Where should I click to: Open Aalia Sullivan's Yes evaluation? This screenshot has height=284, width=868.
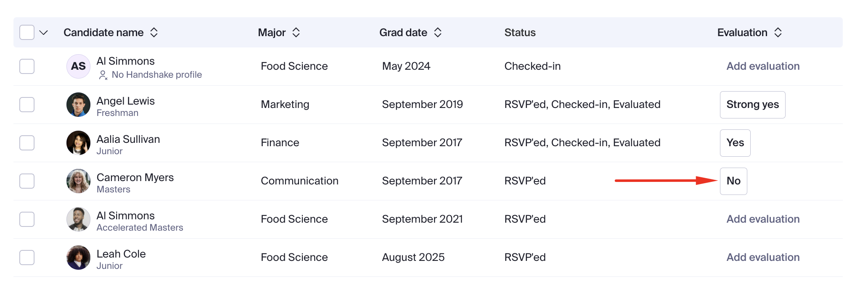(735, 143)
